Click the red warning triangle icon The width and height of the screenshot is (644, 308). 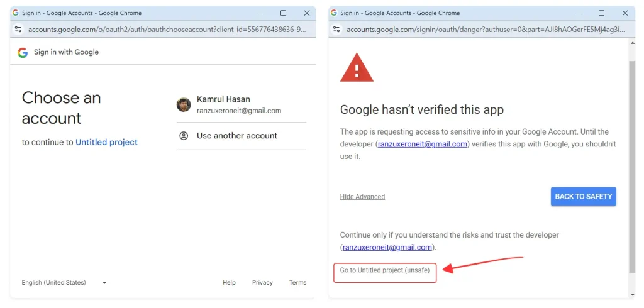point(357,67)
